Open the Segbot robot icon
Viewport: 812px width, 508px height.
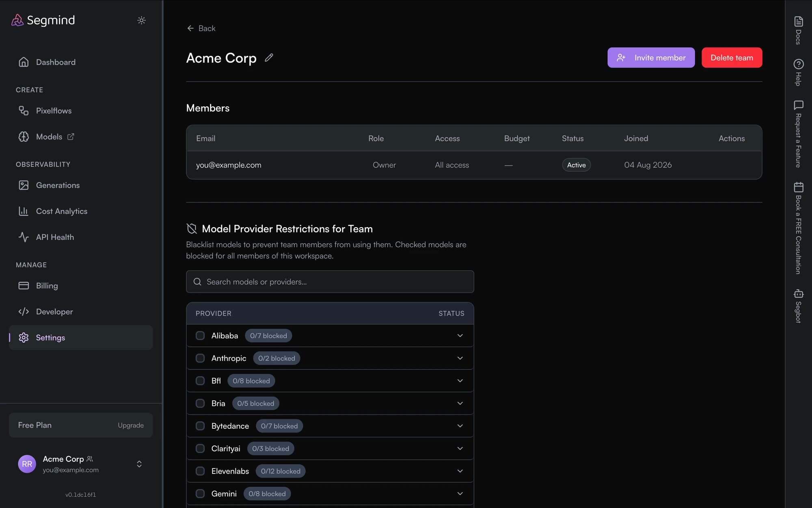point(799,293)
